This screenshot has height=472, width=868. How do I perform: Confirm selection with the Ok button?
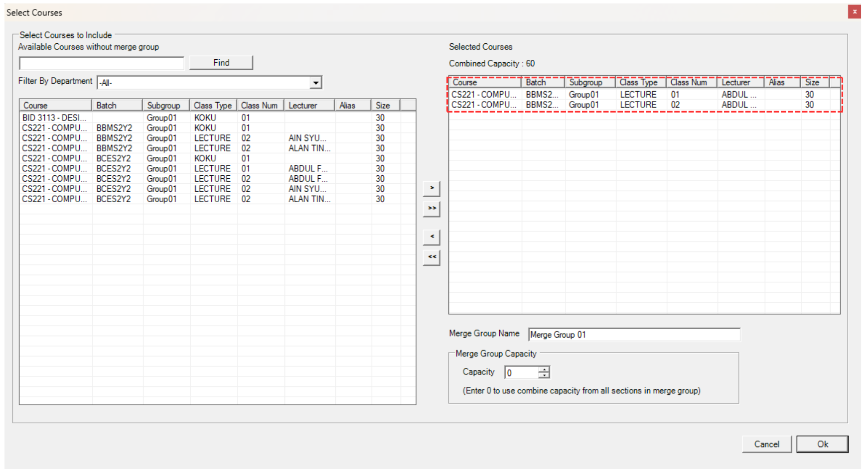coord(822,444)
